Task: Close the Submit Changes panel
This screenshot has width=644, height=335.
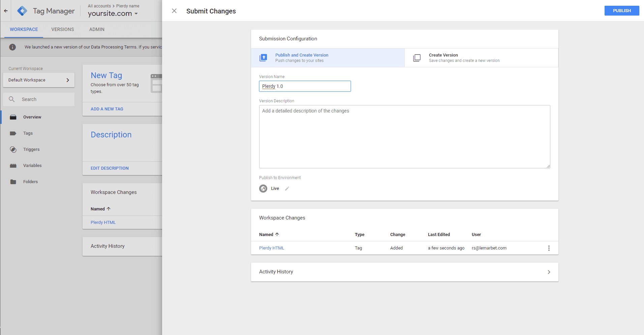Action: tap(174, 11)
